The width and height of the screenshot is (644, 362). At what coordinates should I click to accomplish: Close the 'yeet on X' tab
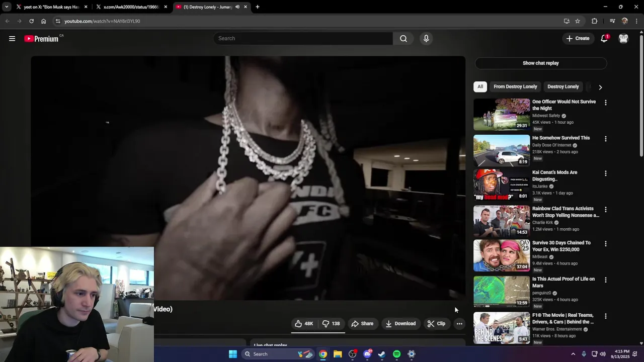[86, 7]
